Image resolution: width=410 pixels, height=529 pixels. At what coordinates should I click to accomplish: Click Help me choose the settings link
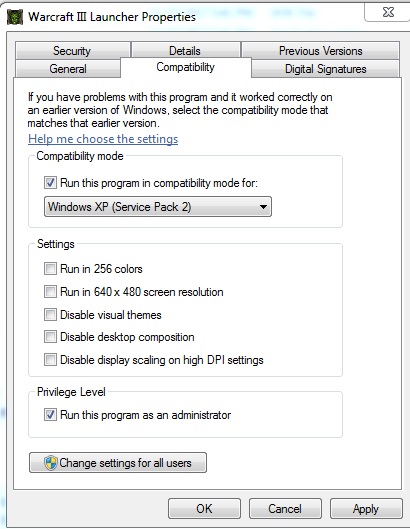(103, 139)
